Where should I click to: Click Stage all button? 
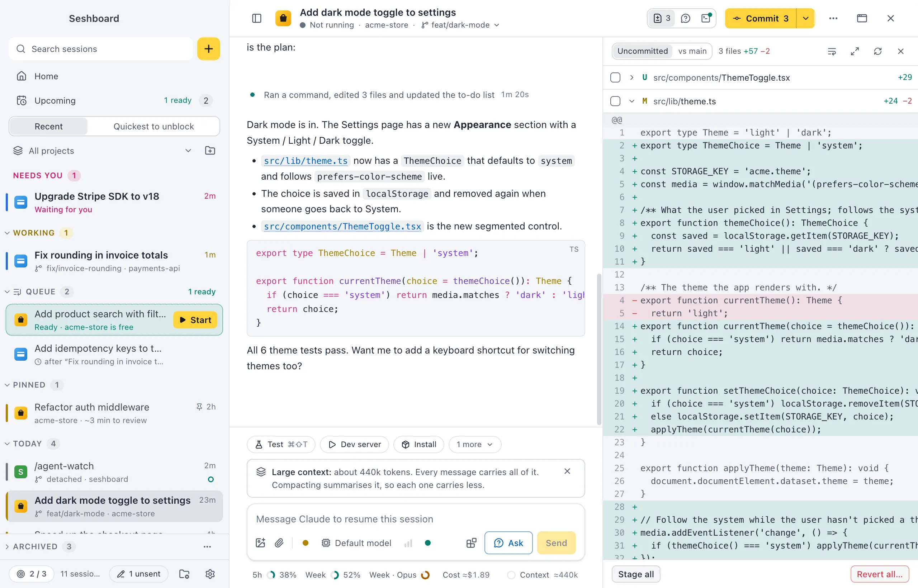coord(636,574)
